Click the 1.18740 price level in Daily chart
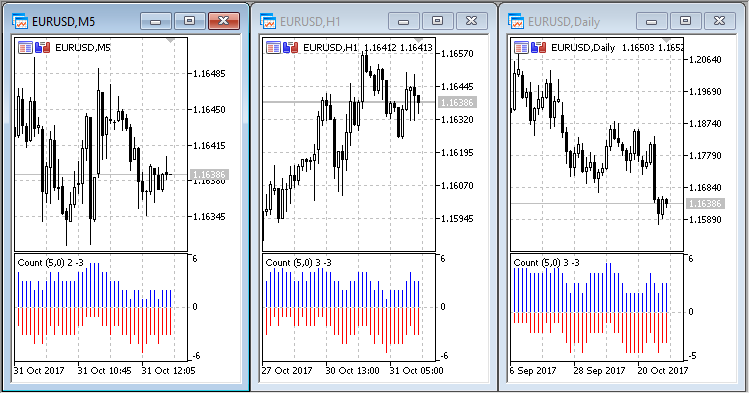Image resolution: width=750 pixels, height=394 pixels. 705,123
